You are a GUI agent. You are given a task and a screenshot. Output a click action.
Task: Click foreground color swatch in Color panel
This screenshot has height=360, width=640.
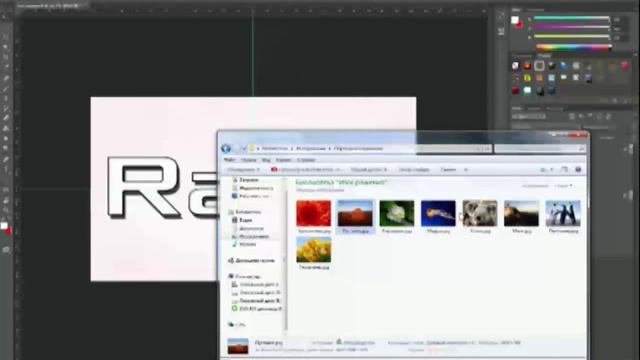click(515, 20)
